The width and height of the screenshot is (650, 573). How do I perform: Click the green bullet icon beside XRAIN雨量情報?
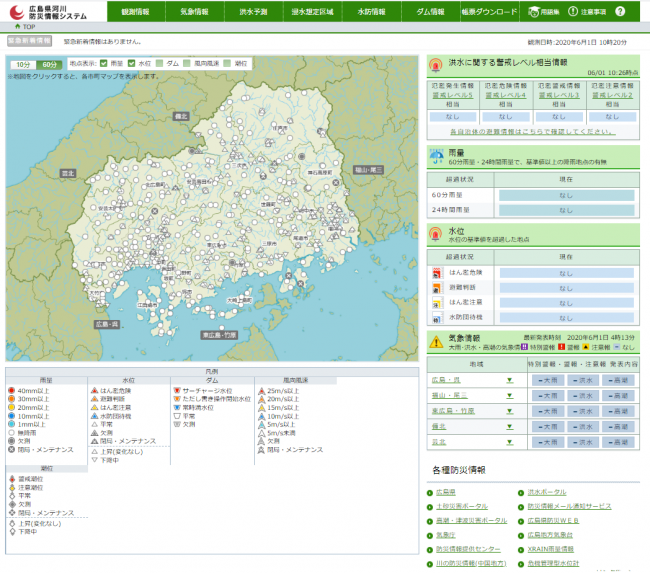pos(521,550)
